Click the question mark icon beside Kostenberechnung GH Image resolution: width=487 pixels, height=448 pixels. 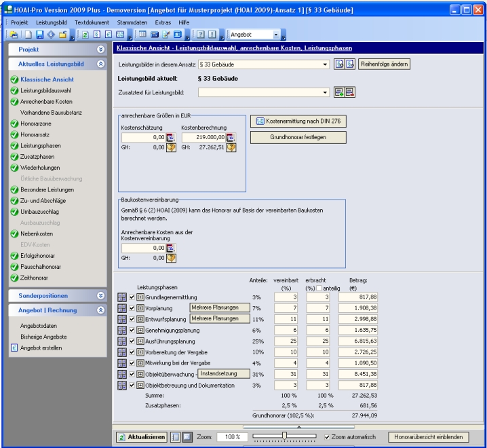pos(231,147)
